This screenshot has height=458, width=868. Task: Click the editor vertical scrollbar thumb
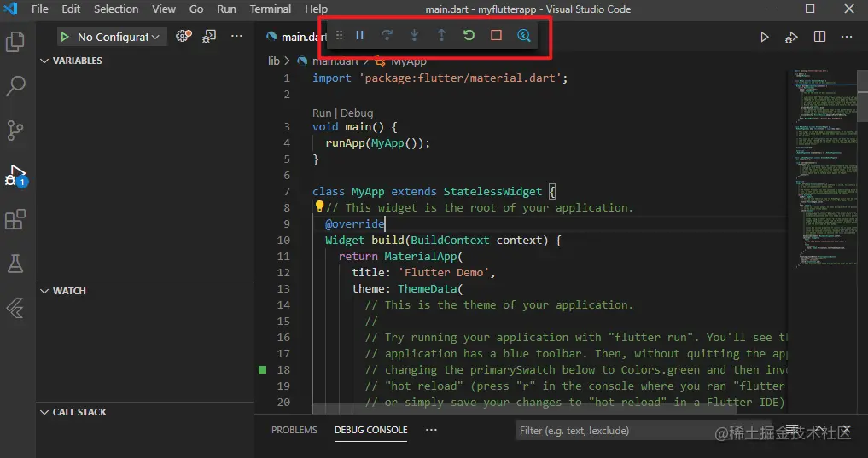863,96
